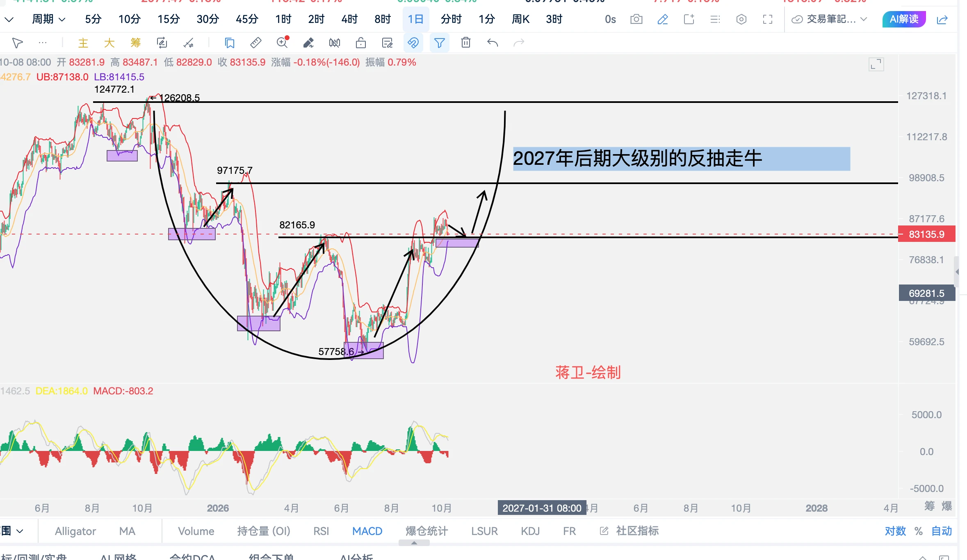Toggle percent scale mode

pyautogui.click(x=919, y=531)
